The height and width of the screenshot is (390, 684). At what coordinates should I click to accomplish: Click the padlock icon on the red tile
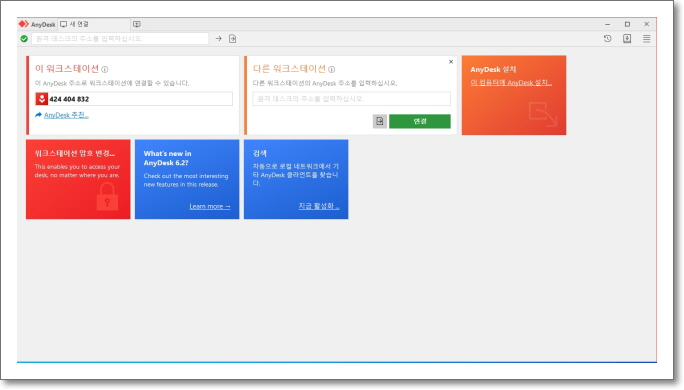107,196
